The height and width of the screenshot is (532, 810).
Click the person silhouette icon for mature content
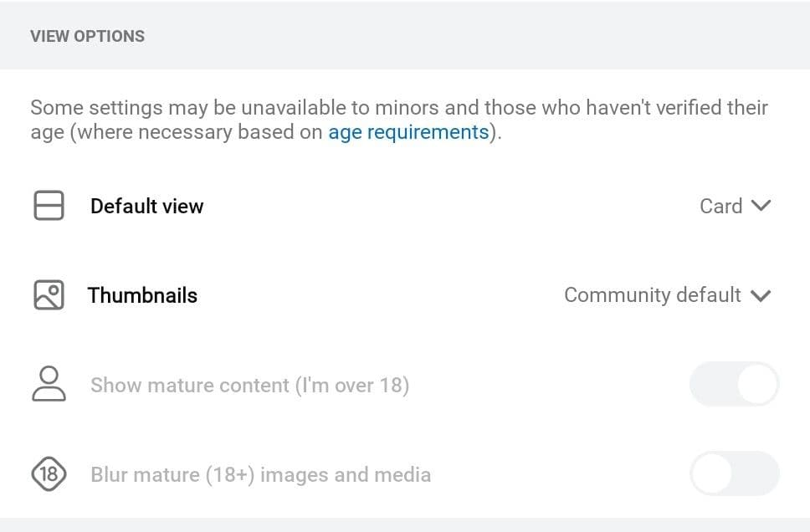49,385
